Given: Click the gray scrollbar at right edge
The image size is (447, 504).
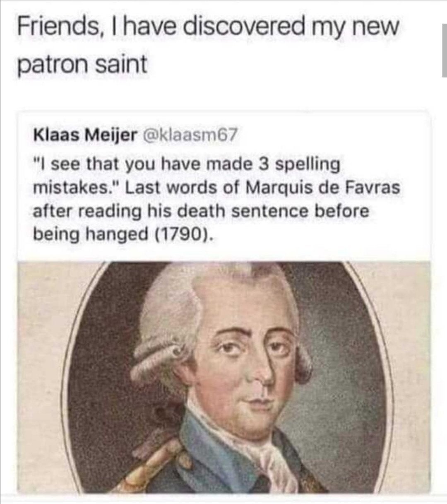Looking at the screenshot, I should pos(443,50).
